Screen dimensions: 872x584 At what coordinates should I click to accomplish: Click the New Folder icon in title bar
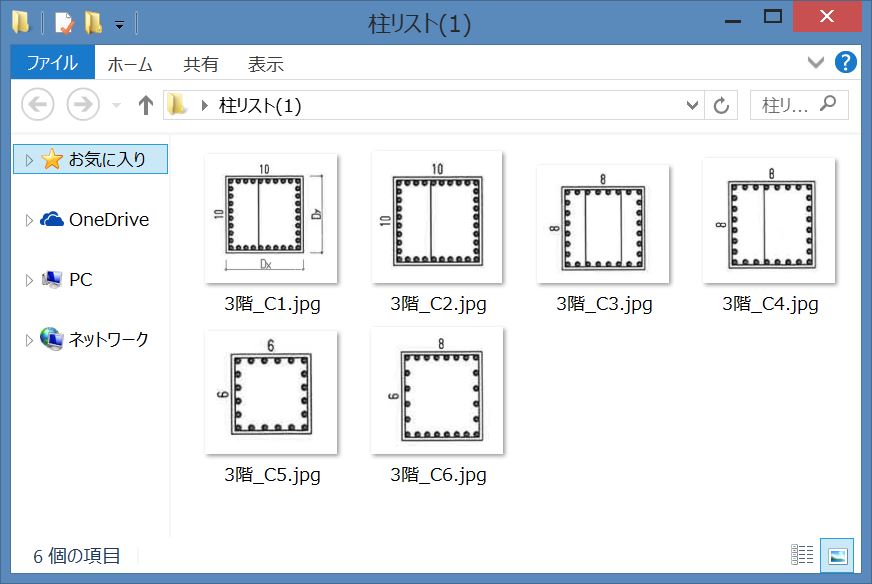(93, 22)
